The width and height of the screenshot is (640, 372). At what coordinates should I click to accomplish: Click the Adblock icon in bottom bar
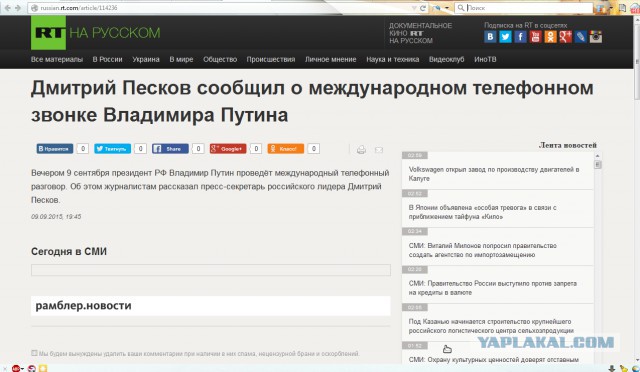pyautogui.click(x=17, y=368)
